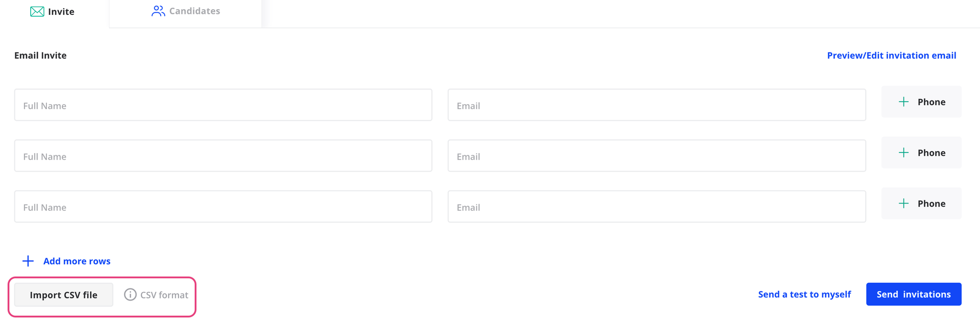The image size is (980, 324).
Task: Click the people icon on Candidates tab
Action: 158,11
